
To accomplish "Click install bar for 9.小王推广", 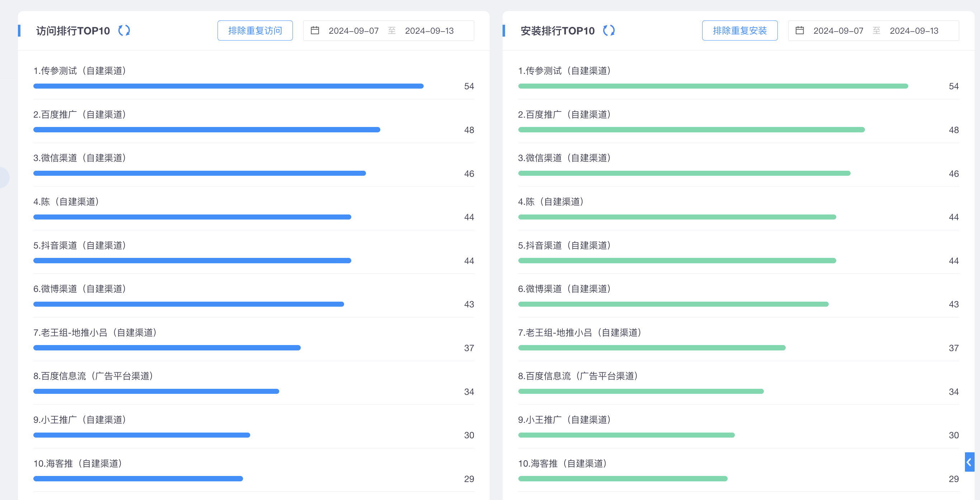I will pos(626,435).
